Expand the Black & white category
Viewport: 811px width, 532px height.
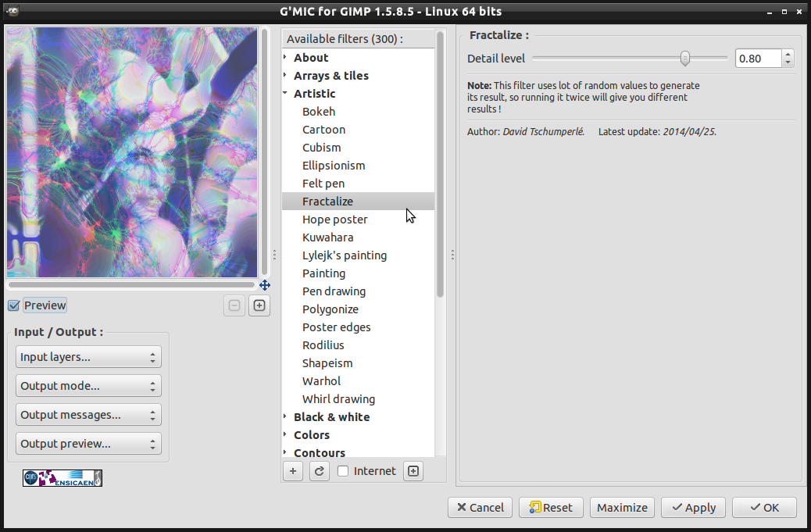285,416
